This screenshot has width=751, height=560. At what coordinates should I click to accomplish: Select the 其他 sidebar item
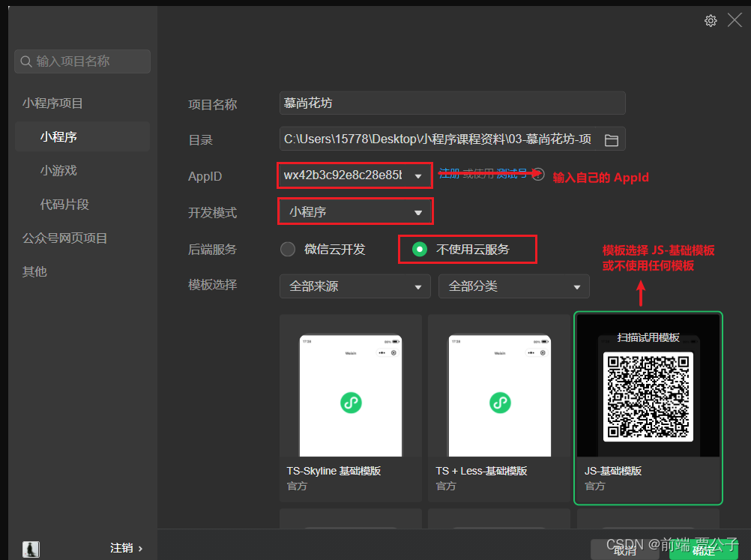point(34,271)
